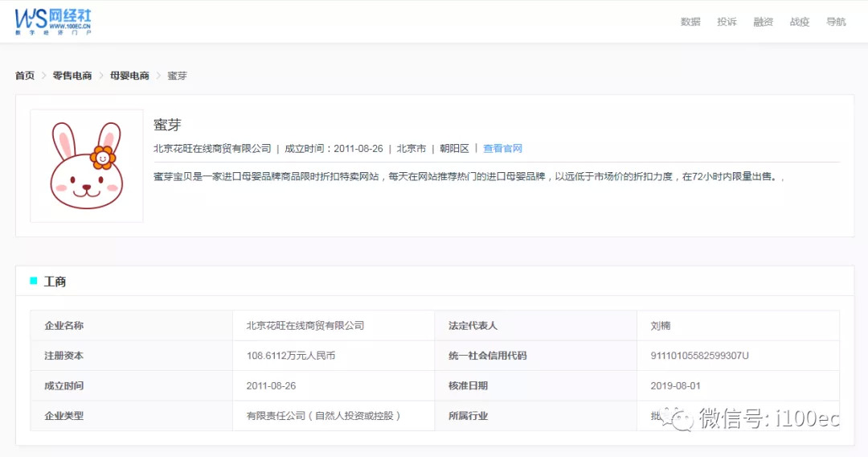868x457 pixels.
Task: Click the 朝阳区 district text
Action: 454,149
